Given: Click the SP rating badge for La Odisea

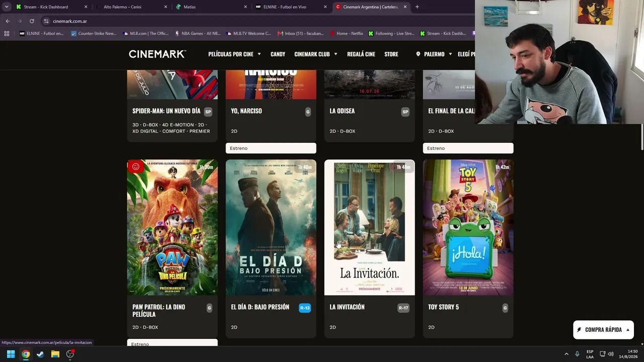Looking at the screenshot, I should coord(405,112).
